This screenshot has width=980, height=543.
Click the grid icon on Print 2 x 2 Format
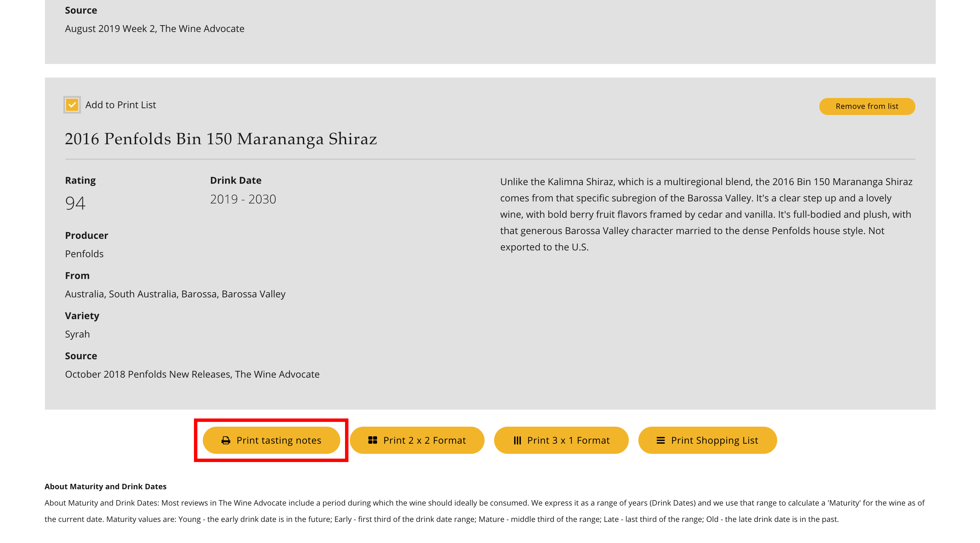coord(373,440)
